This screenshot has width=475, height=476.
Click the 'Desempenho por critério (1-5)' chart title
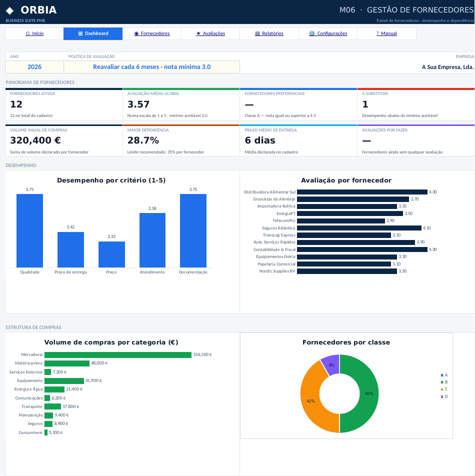(111, 180)
